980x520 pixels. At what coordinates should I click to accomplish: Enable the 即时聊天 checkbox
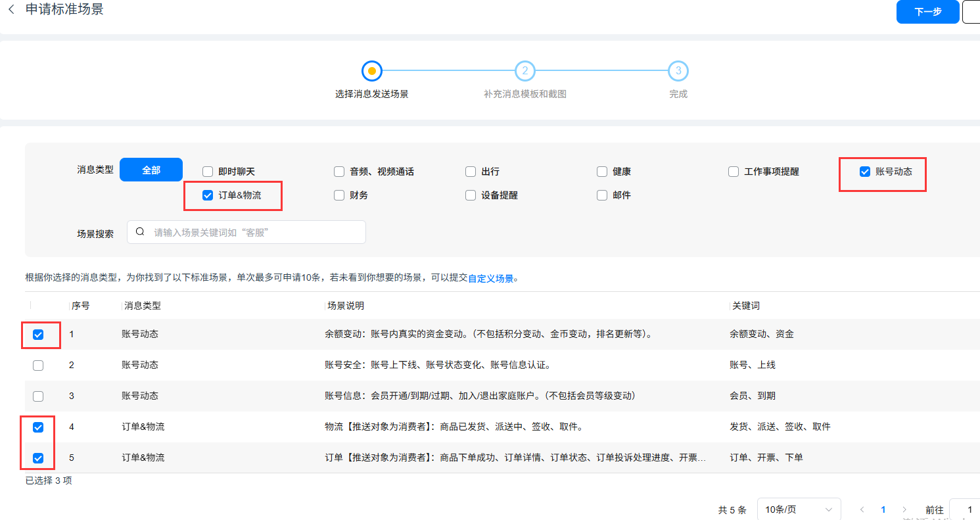208,172
